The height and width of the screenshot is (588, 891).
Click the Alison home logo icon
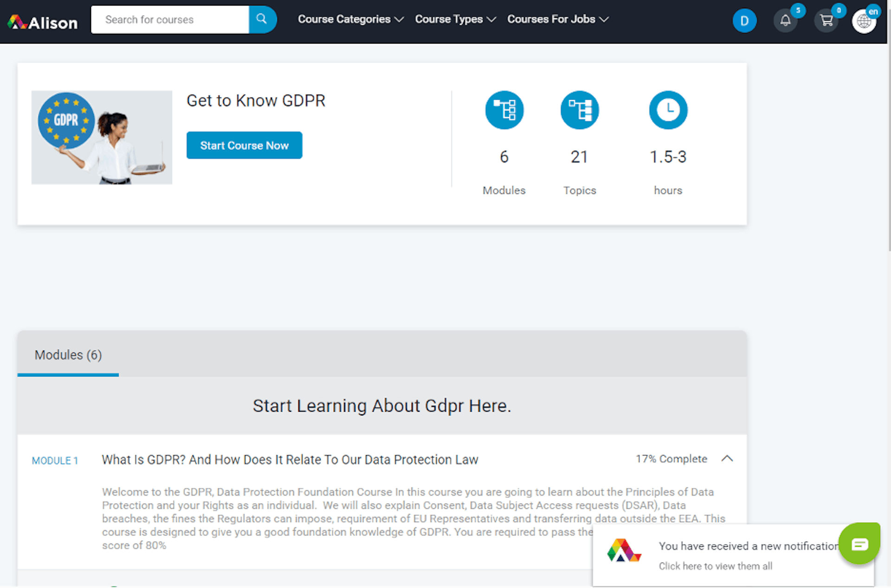click(41, 19)
